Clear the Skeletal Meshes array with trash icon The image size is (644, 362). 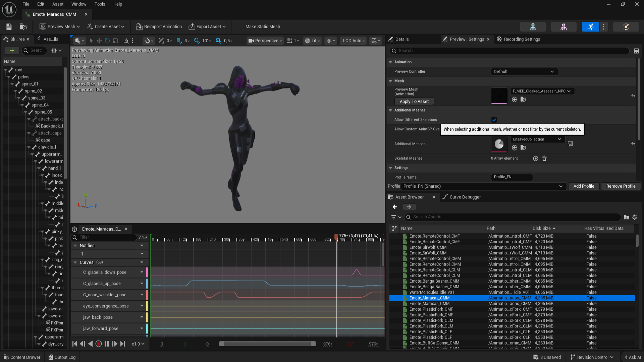544,159
